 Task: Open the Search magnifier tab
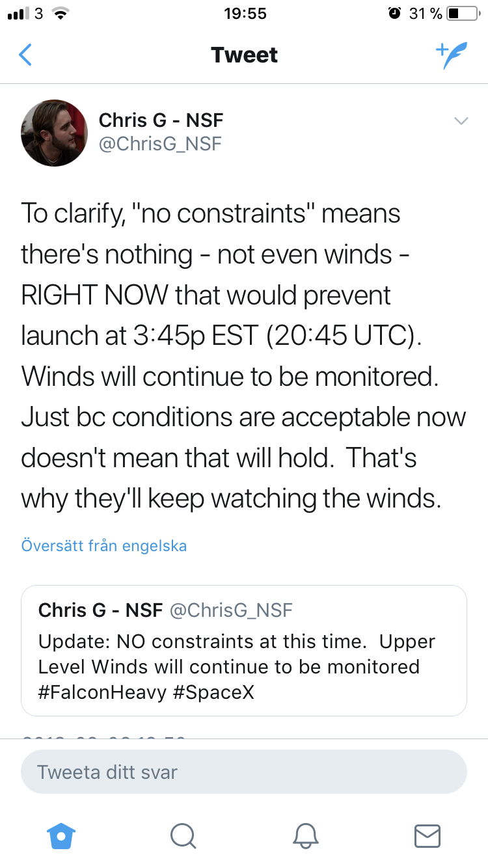point(183,835)
